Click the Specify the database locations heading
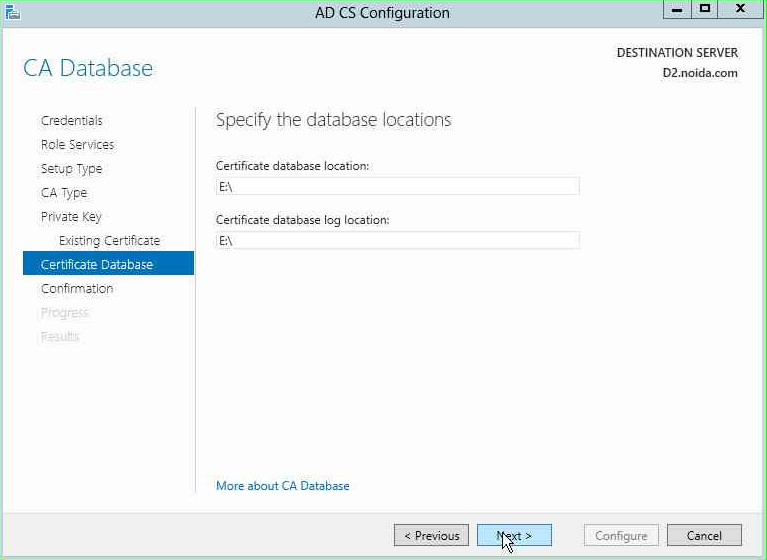The image size is (767, 560). 334,120
